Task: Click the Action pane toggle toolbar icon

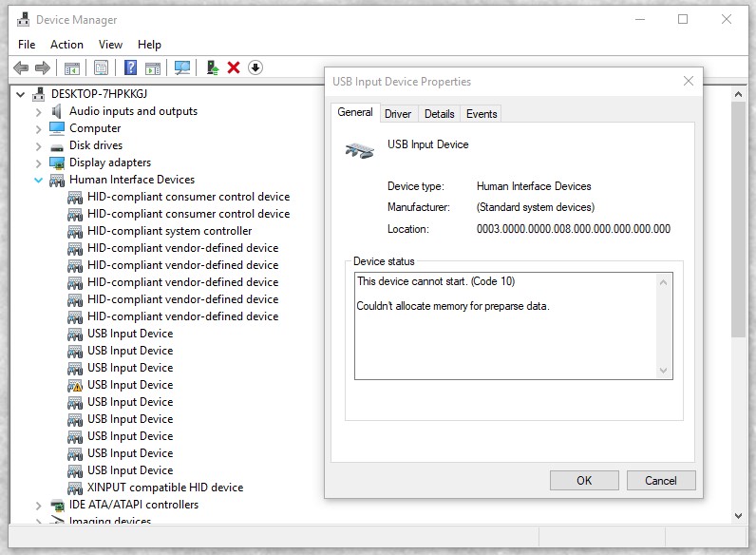Action: coord(153,68)
